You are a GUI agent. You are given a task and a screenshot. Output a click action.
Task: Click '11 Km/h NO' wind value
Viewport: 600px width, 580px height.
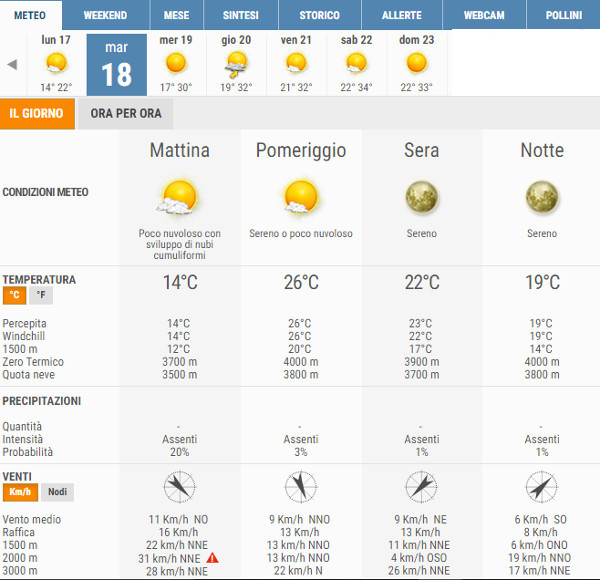tap(178, 520)
